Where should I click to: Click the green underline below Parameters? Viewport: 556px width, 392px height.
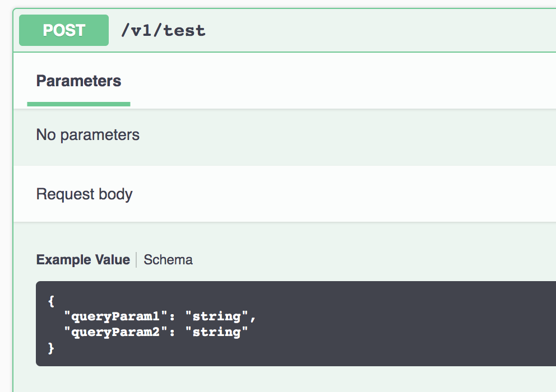point(78,104)
